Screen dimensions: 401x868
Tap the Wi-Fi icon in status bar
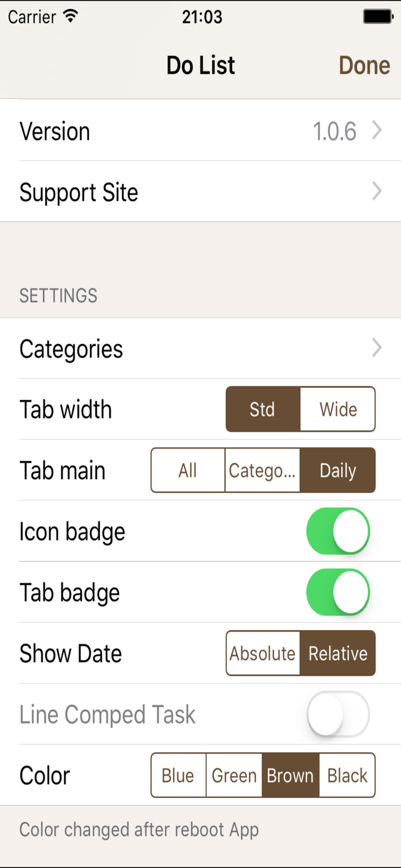[71, 16]
